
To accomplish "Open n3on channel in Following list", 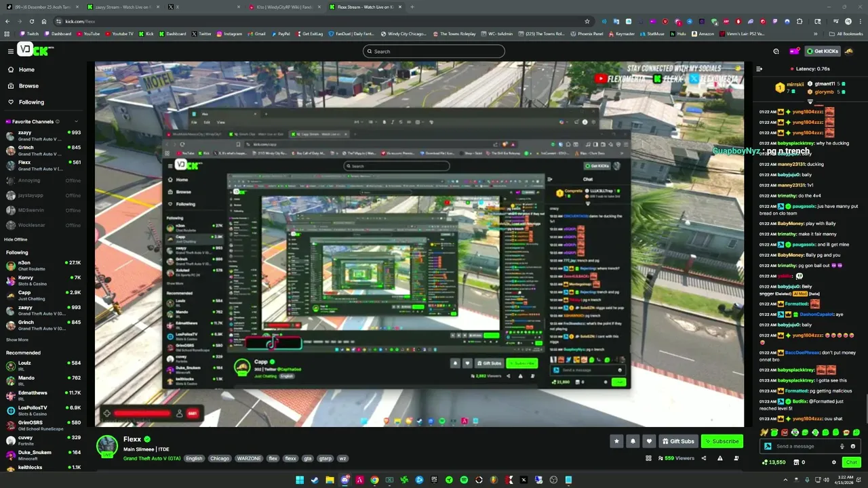I will (42, 266).
